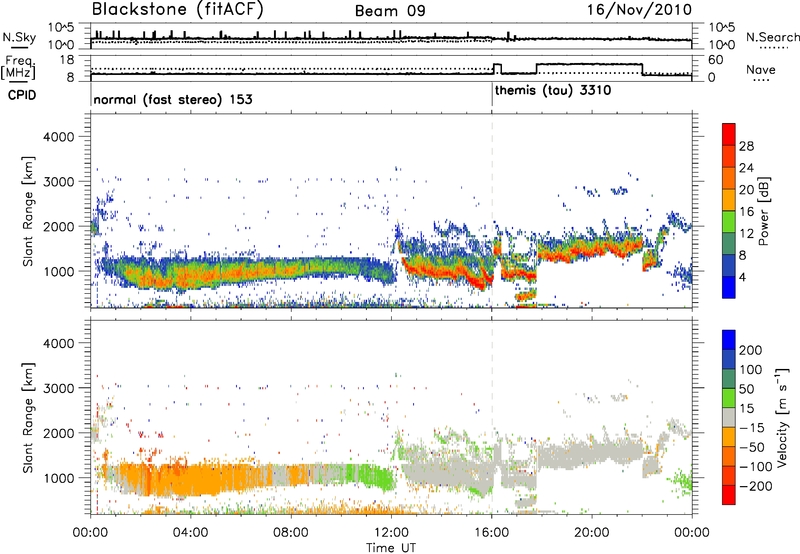800x554 pixels.
Task: Click the orange velocity band near 04:00 UT
Action: click(x=191, y=477)
